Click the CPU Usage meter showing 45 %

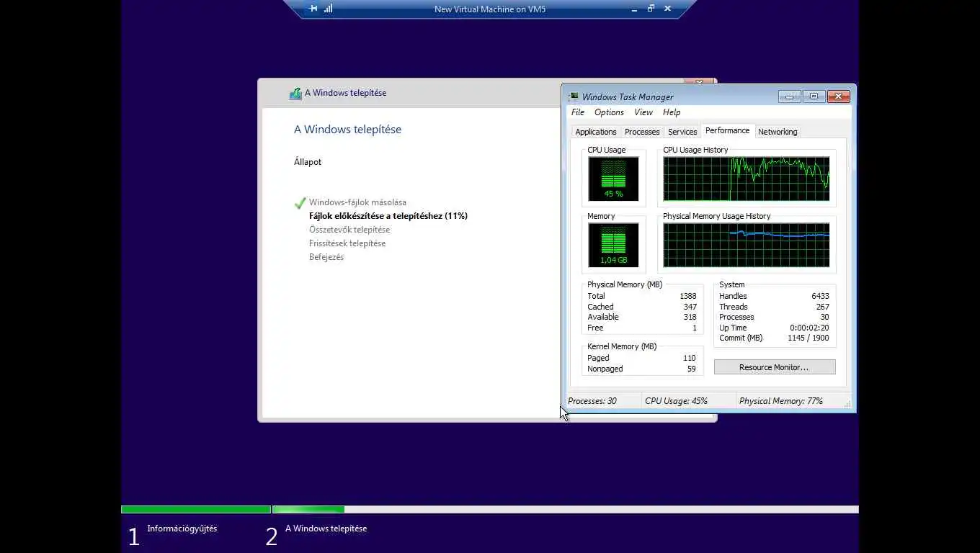tap(613, 179)
